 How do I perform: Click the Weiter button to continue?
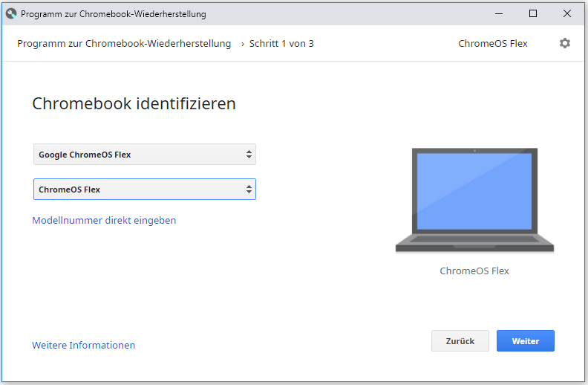tap(526, 340)
